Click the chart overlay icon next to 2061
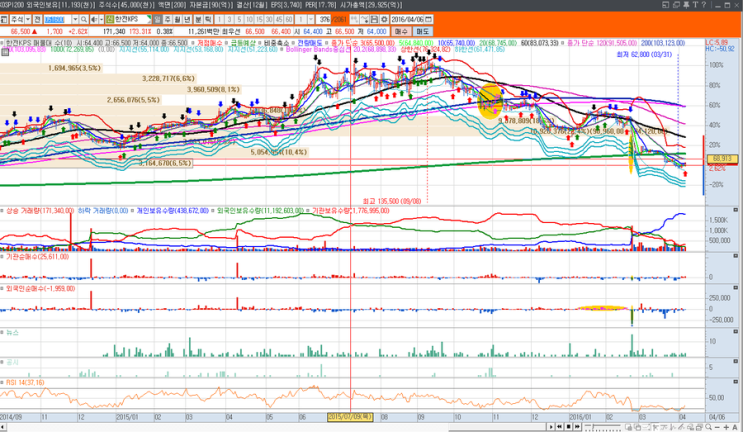This screenshot has width=743, height=432. click(x=354, y=19)
